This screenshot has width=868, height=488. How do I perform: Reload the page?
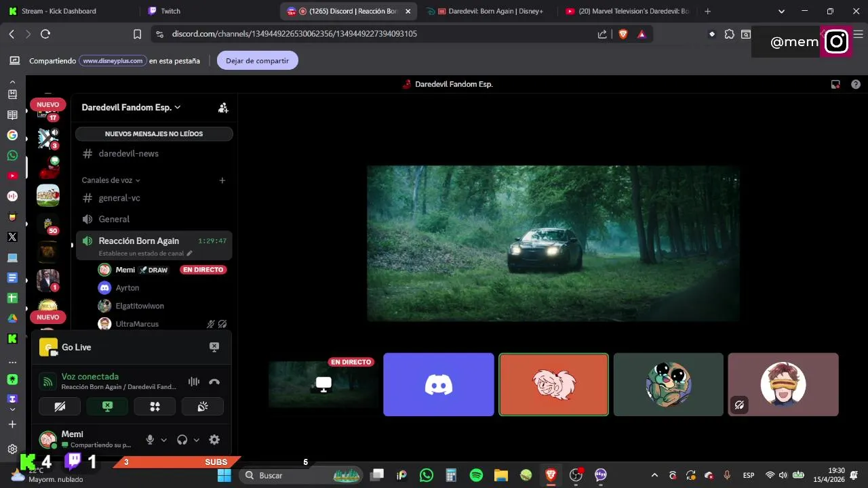tap(45, 34)
